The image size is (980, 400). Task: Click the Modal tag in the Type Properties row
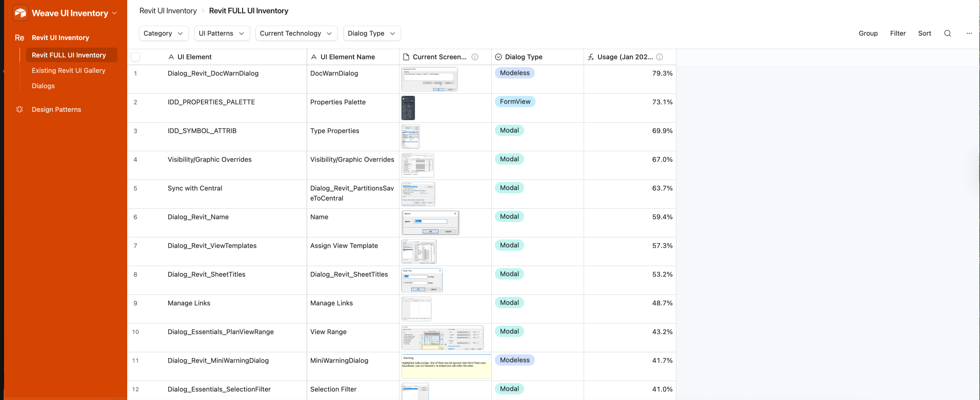click(x=509, y=130)
